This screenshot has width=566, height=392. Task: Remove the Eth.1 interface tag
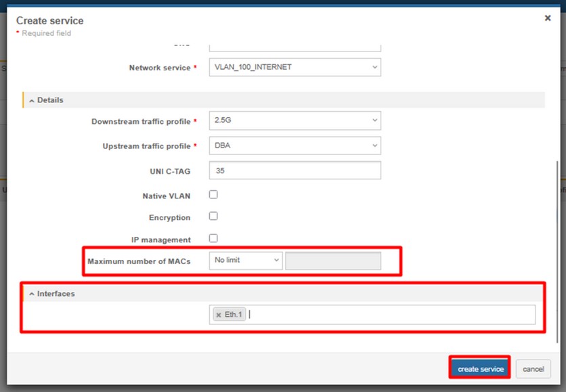point(219,315)
